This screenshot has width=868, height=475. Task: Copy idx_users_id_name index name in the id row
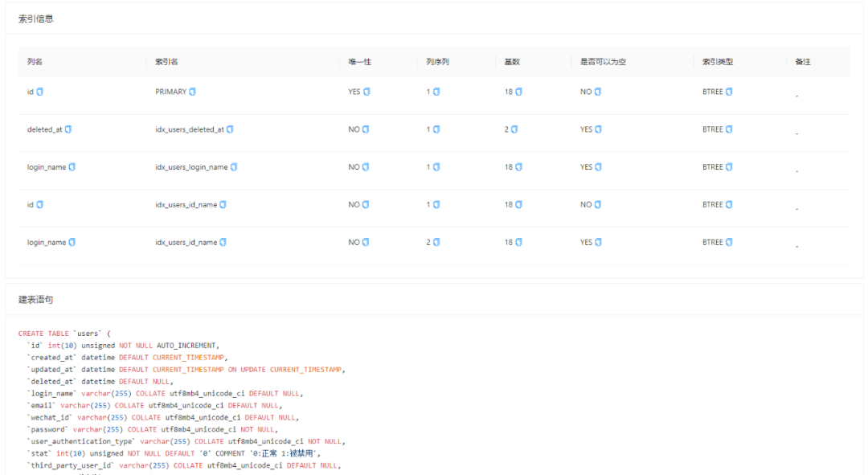coord(223,205)
